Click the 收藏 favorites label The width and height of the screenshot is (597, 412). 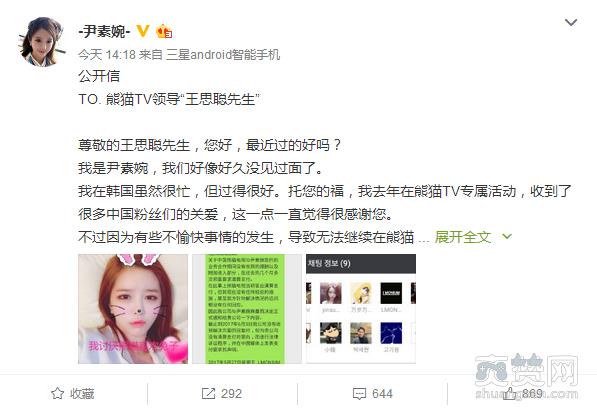[82, 394]
